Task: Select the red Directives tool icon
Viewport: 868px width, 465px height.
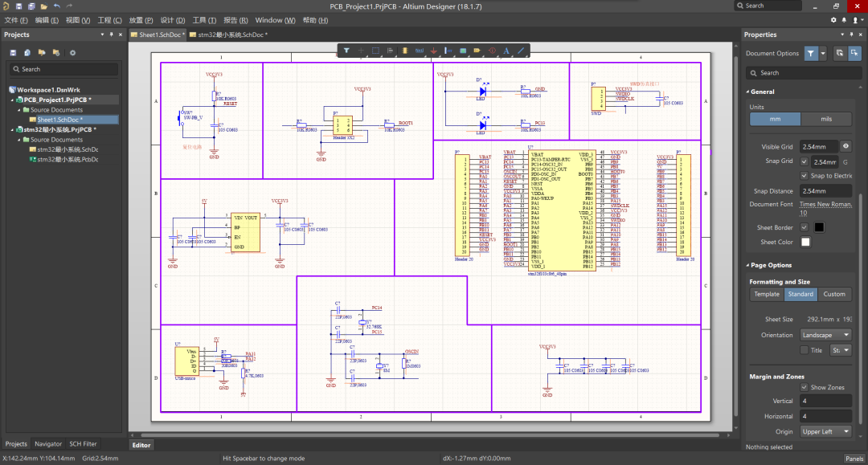Action: pyautogui.click(x=492, y=51)
